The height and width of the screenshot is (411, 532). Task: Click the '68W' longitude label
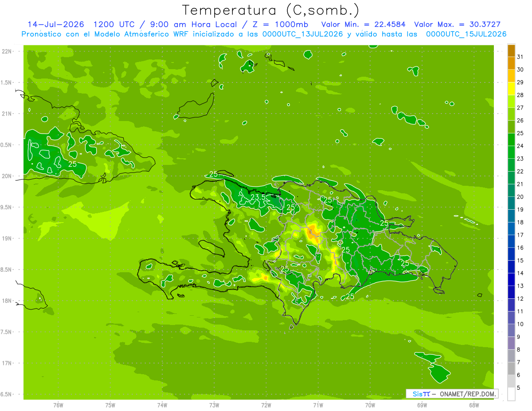[x=474, y=405]
